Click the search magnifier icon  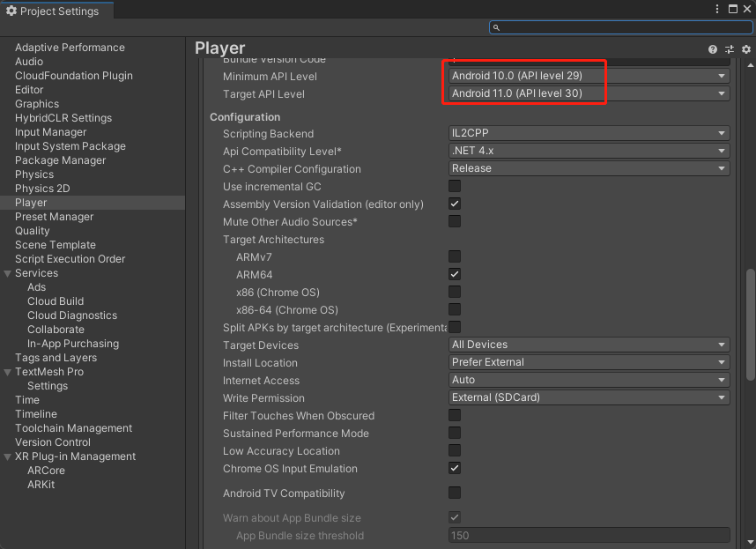[496, 27]
